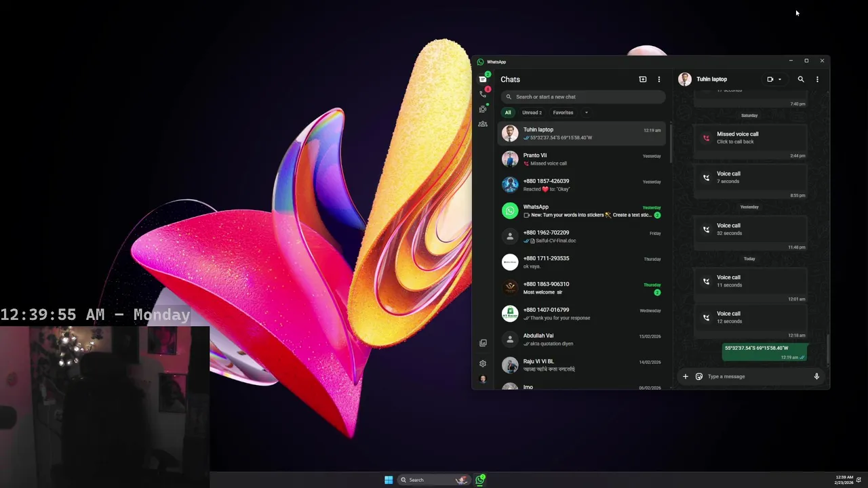Screen dimensions: 868x488
Task: Click the WhatsApp taskbar icon
Action: pyautogui.click(x=480, y=480)
